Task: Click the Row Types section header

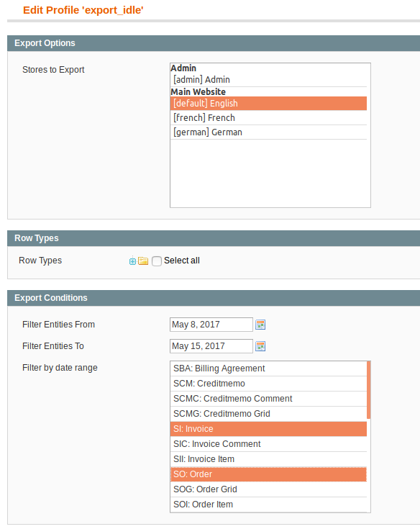Action: point(214,238)
